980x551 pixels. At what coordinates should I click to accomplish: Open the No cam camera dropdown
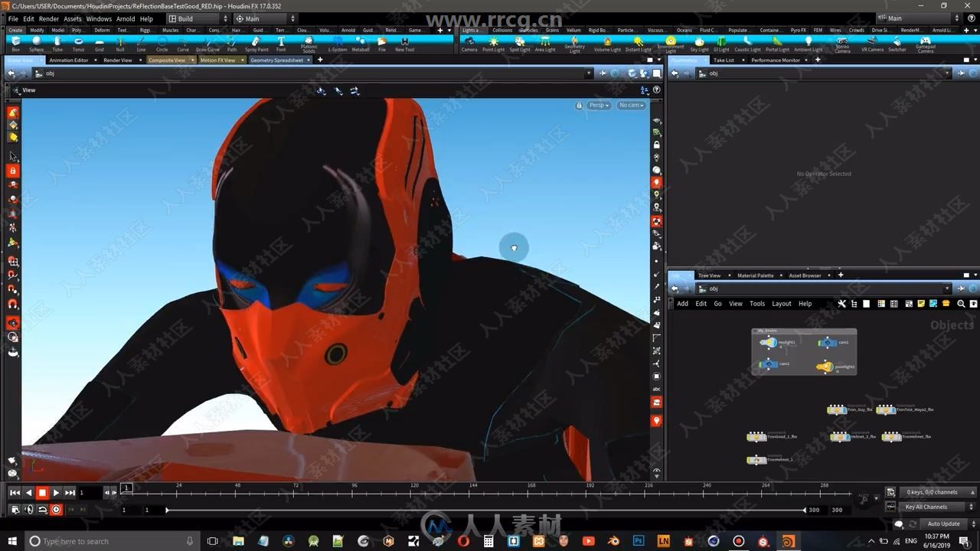coord(631,105)
